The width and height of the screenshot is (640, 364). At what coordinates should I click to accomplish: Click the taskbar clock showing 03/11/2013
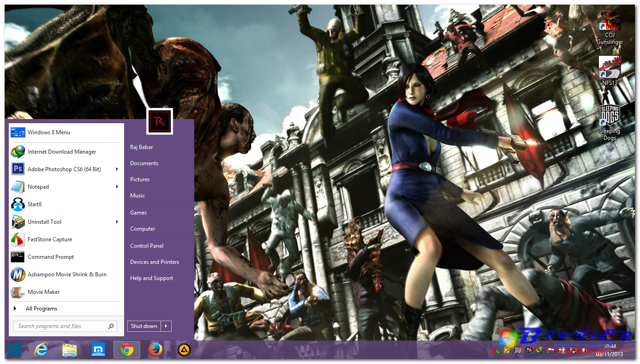(x=609, y=350)
